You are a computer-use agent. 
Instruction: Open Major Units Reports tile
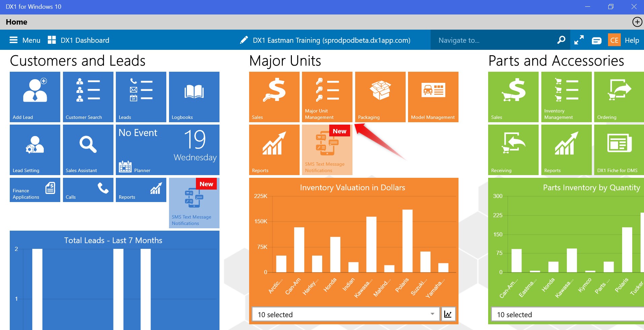[x=274, y=150]
